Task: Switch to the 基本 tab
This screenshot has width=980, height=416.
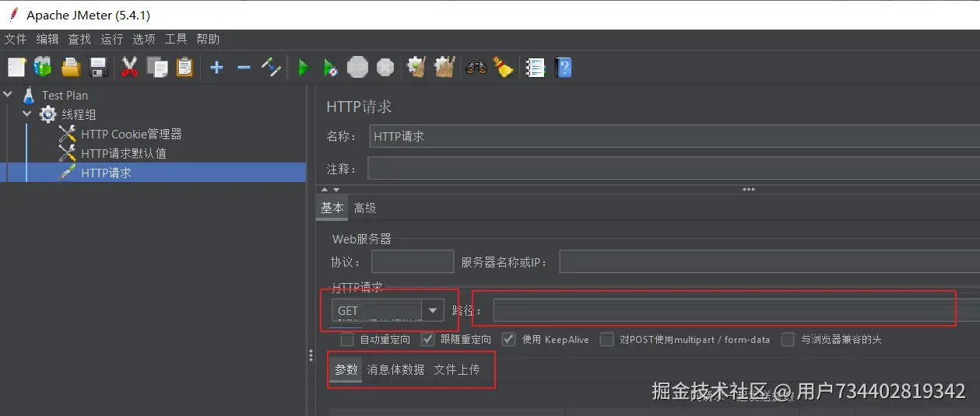Action: pos(332,208)
